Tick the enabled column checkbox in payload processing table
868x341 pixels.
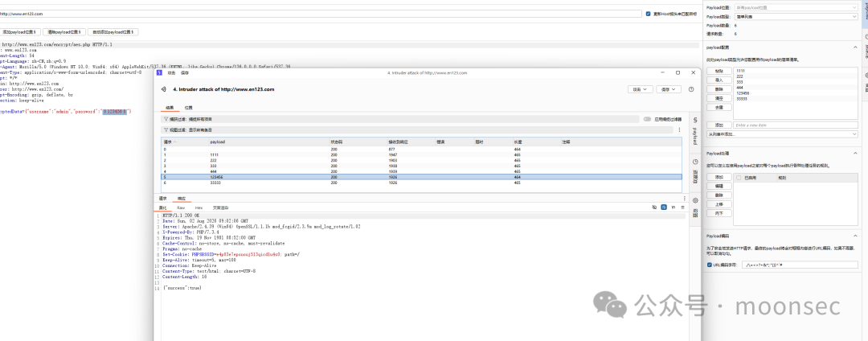click(x=739, y=178)
